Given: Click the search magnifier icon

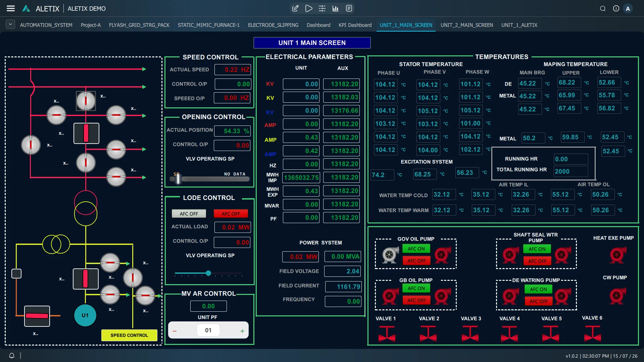Looking at the screenshot, I should pos(603,8).
